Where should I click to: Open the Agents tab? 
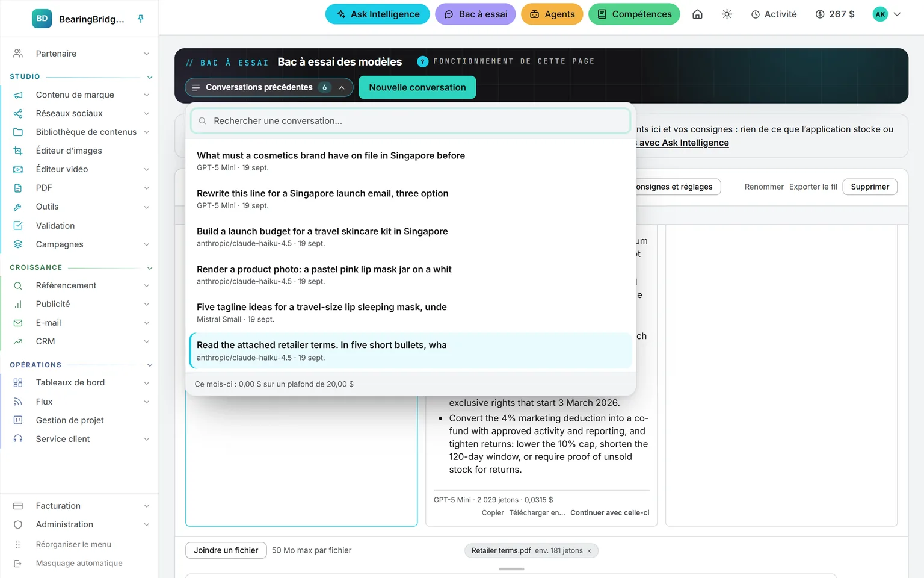click(x=552, y=14)
